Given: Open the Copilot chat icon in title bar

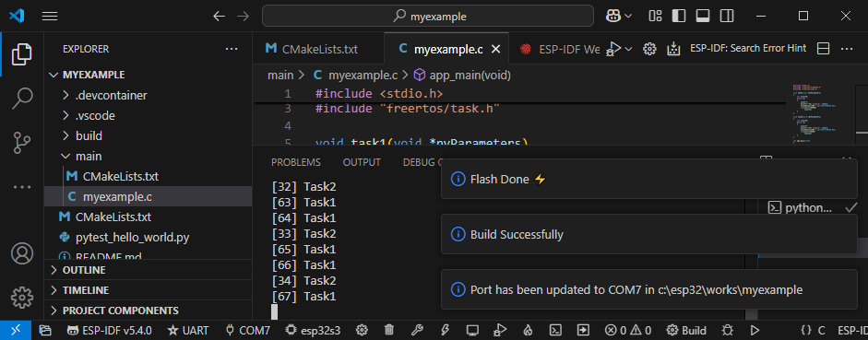Looking at the screenshot, I should pos(612,16).
